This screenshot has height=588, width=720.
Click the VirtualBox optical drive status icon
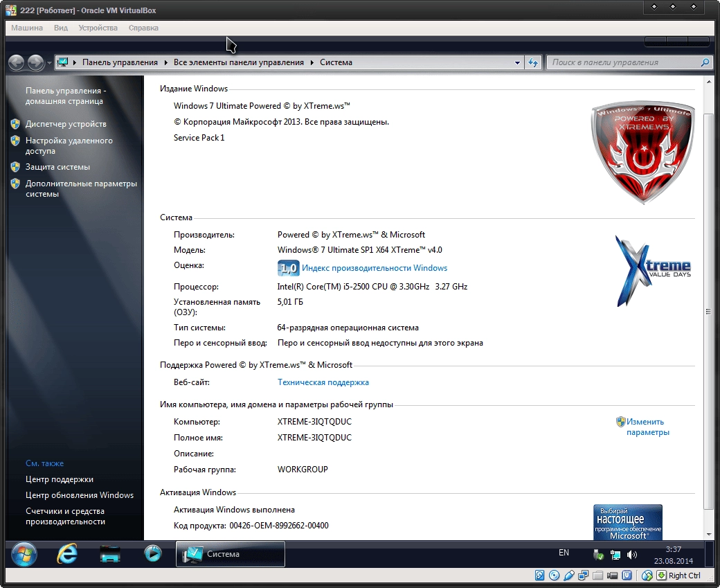pyautogui.click(x=555, y=576)
